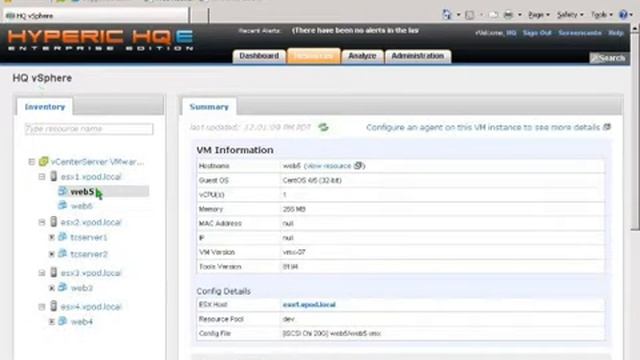Click the web3 VM icon
Screen dimensions: 640x360
coord(62,287)
